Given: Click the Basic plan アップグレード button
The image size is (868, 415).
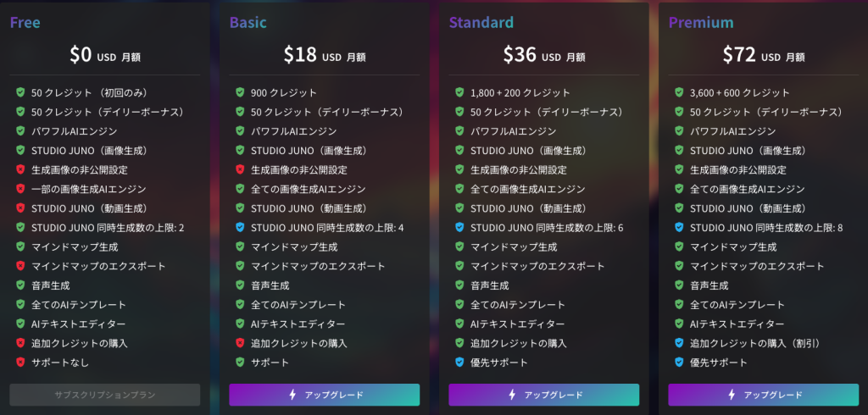Looking at the screenshot, I should (325, 395).
